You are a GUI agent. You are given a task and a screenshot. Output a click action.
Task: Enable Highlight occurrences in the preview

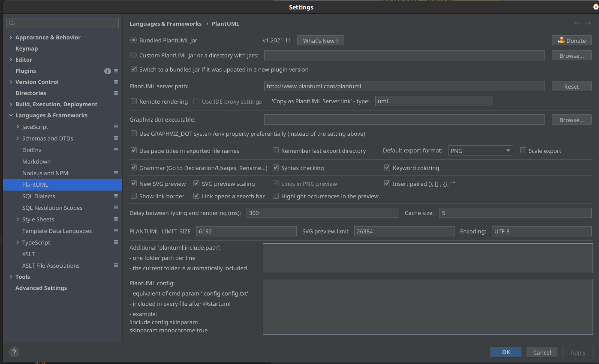(x=276, y=196)
